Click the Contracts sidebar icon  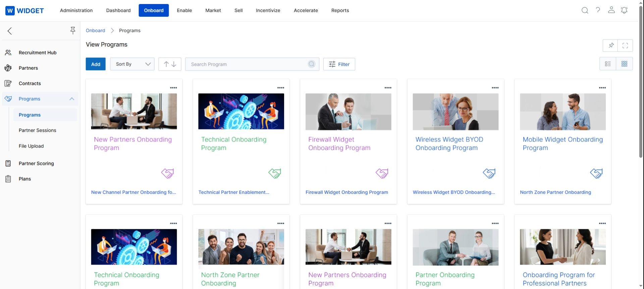[x=8, y=83]
